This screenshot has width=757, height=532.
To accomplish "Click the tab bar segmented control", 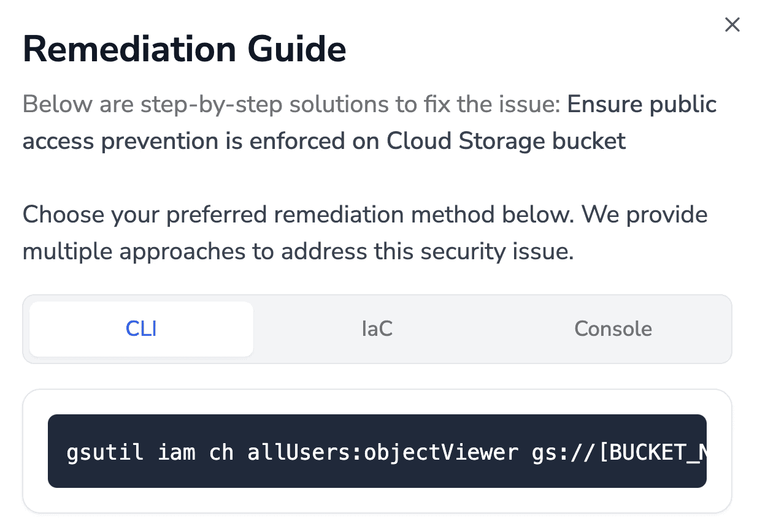I will click(377, 329).
